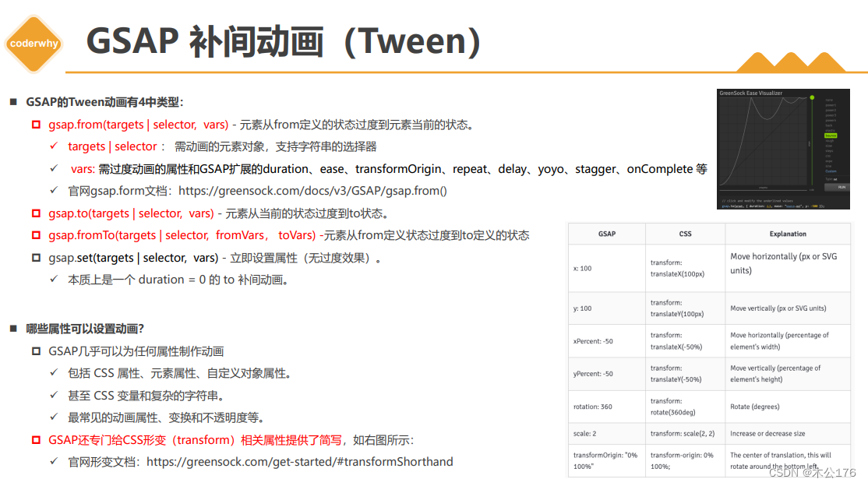Click the checkmark before the duration = 0 line
The height and width of the screenshot is (486, 868).
pos(54,280)
